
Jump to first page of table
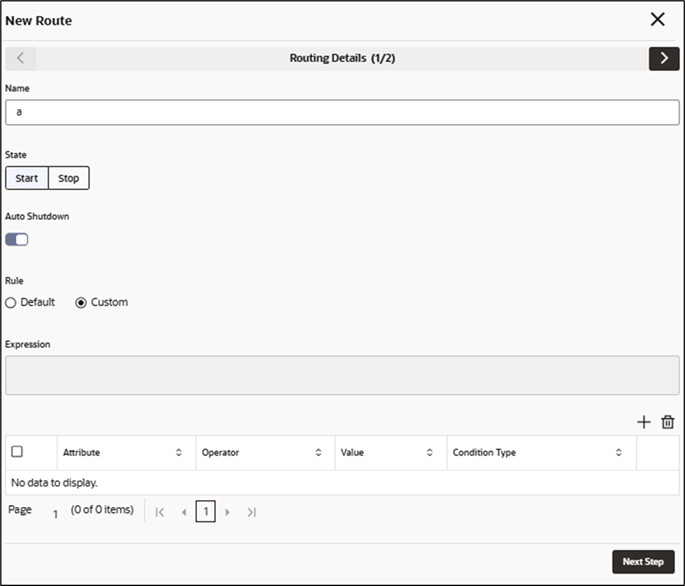(x=160, y=512)
